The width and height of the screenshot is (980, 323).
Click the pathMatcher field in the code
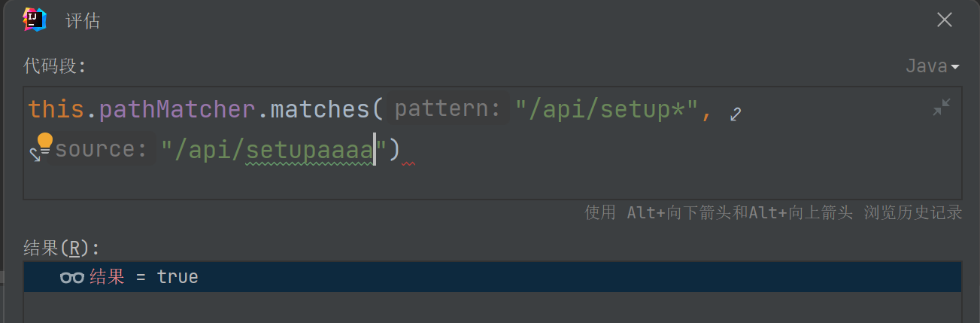click(177, 110)
